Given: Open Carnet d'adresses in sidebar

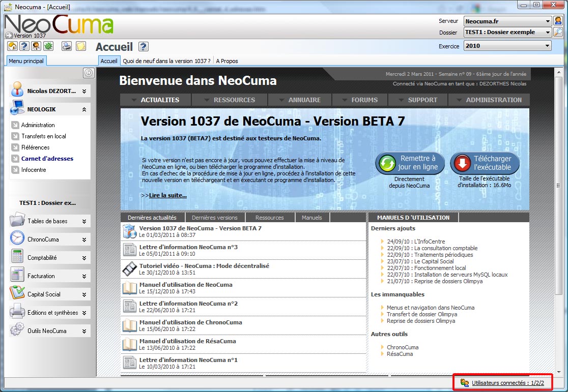Looking at the screenshot, I should point(47,159).
